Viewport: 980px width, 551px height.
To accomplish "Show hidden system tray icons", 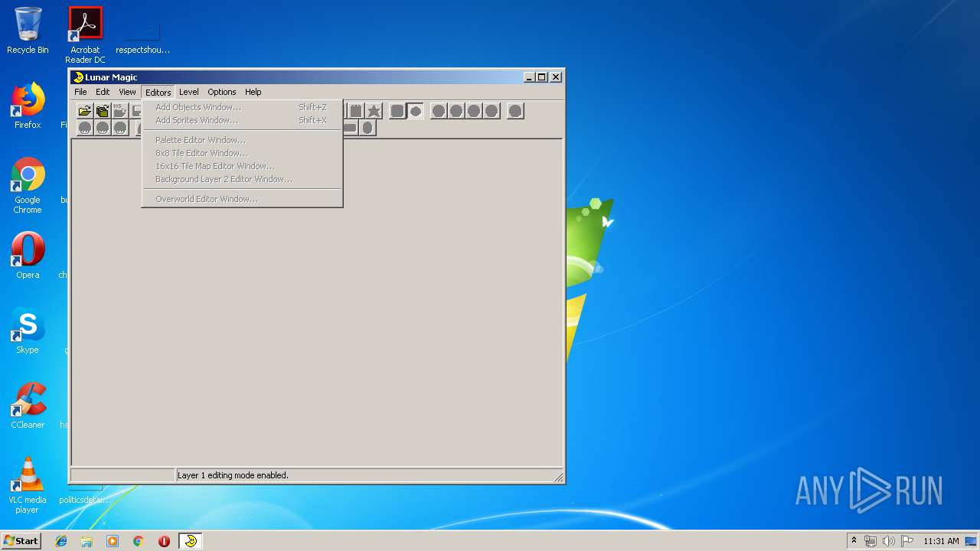I will click(x=854, y=541).
